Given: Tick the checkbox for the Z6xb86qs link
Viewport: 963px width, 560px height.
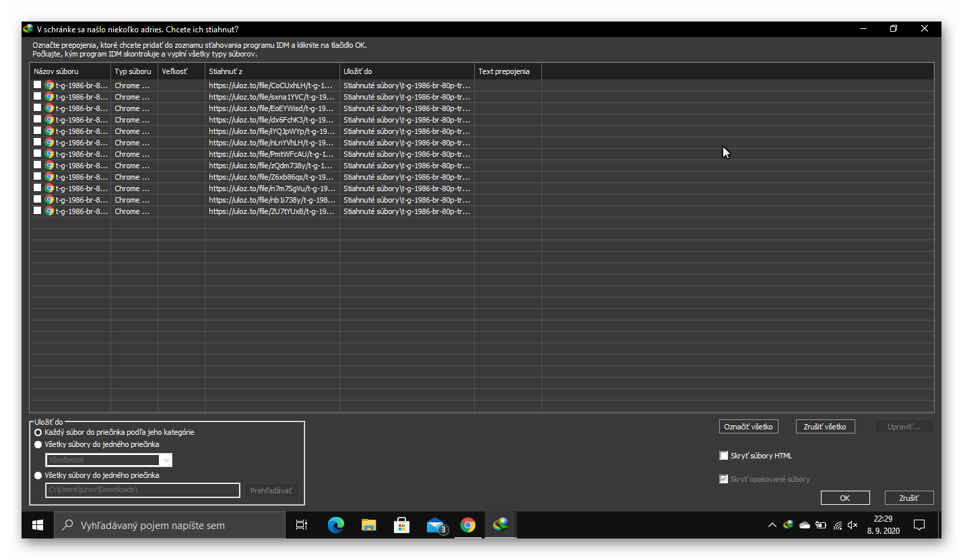Looking at the screenshot, I should tap(38, 176).
